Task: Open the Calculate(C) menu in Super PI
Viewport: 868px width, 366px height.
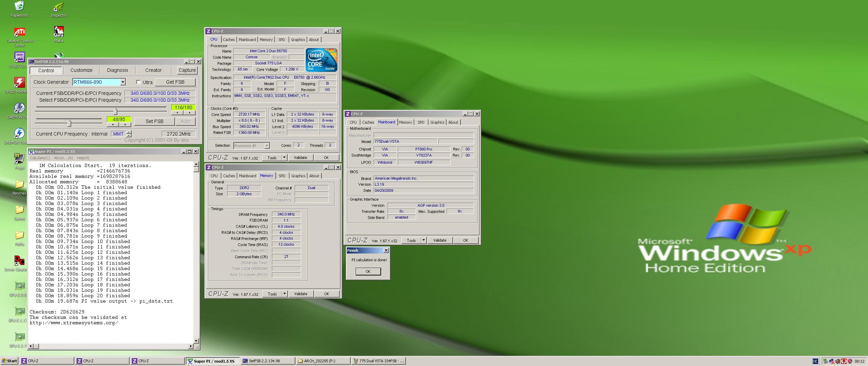Action: pos(40,158)
